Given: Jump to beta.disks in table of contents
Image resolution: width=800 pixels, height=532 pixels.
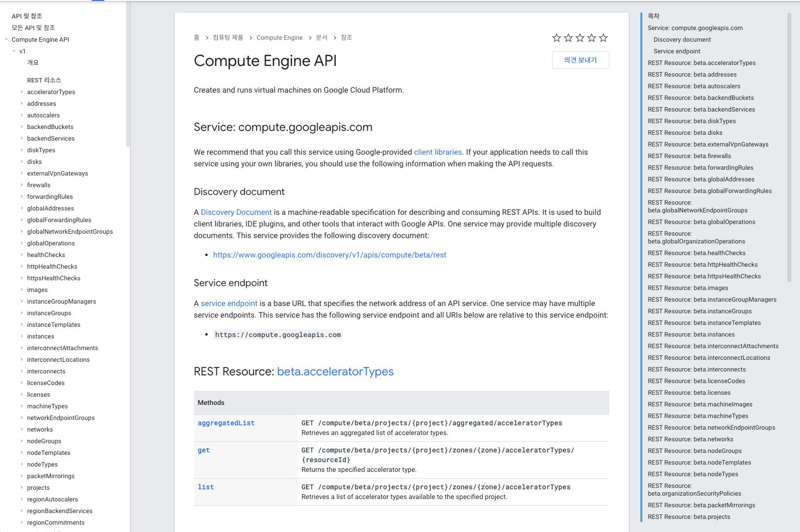Looking at the screenshot, I should pyautogui.click(x=685, y=133).
